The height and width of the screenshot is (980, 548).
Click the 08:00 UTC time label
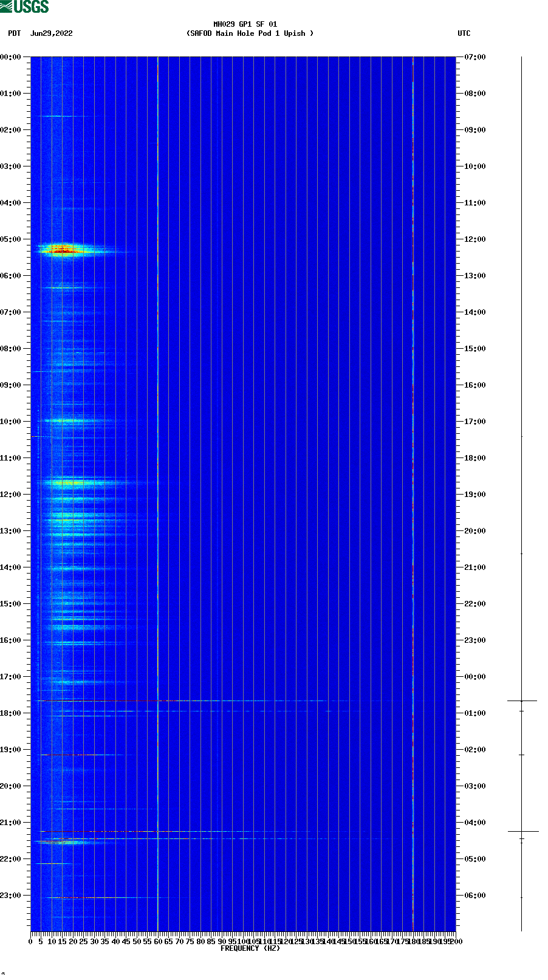click(x=474, y=94)
